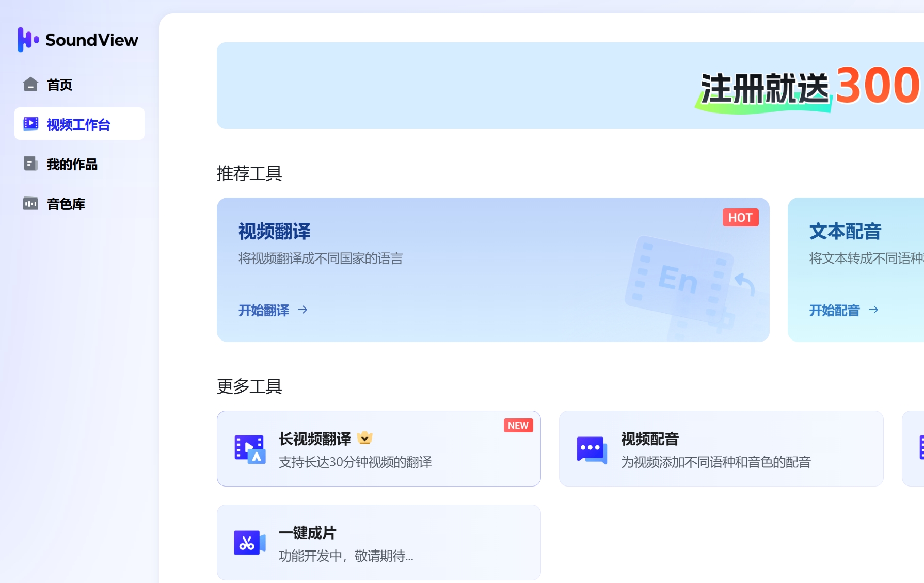Click the 开始配音 link
The height and width of the screenshot is (583, 924).
(x=834, y=310)
